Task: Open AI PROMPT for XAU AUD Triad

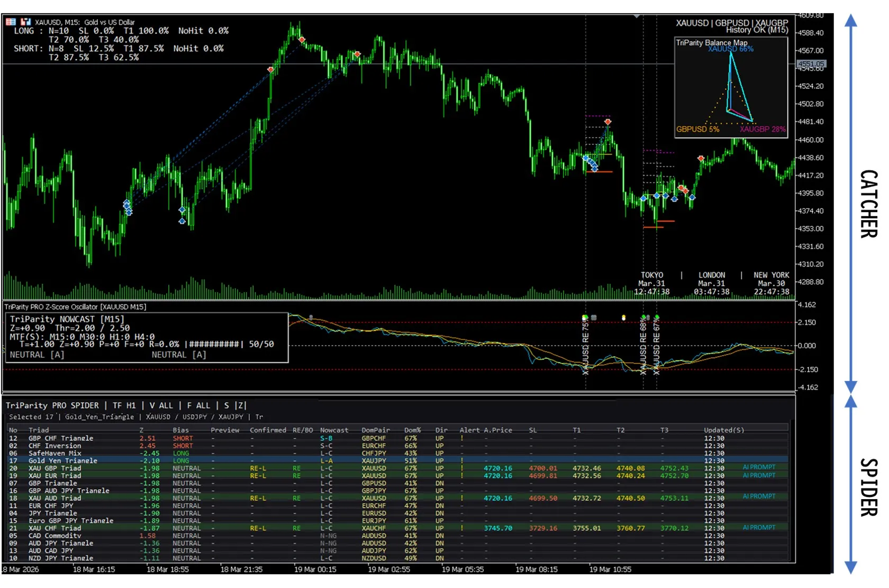Action: pos(759,496)
